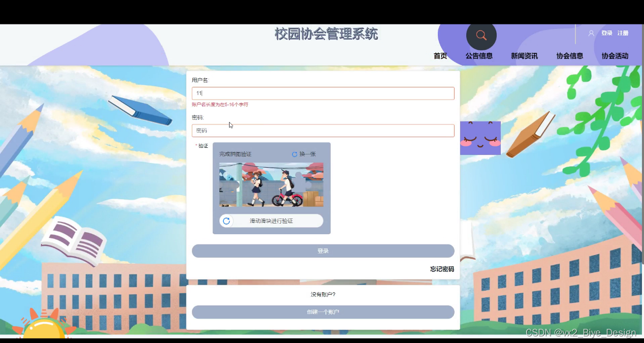Open the 协会活动 navigation item
Screen dimensions: 644x343
point(615,56)
